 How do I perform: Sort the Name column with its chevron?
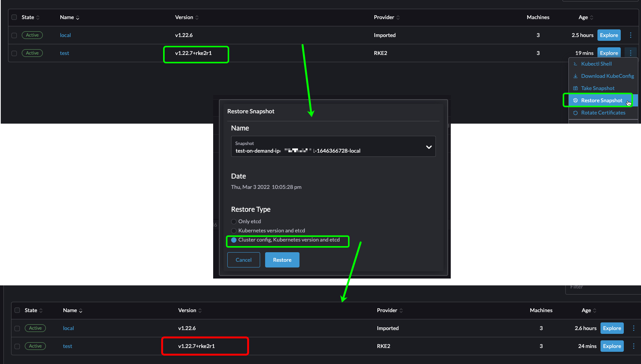(78, 18)
